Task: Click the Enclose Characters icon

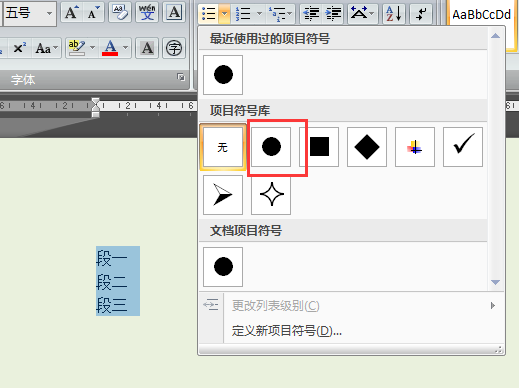Action: [174, 48]
